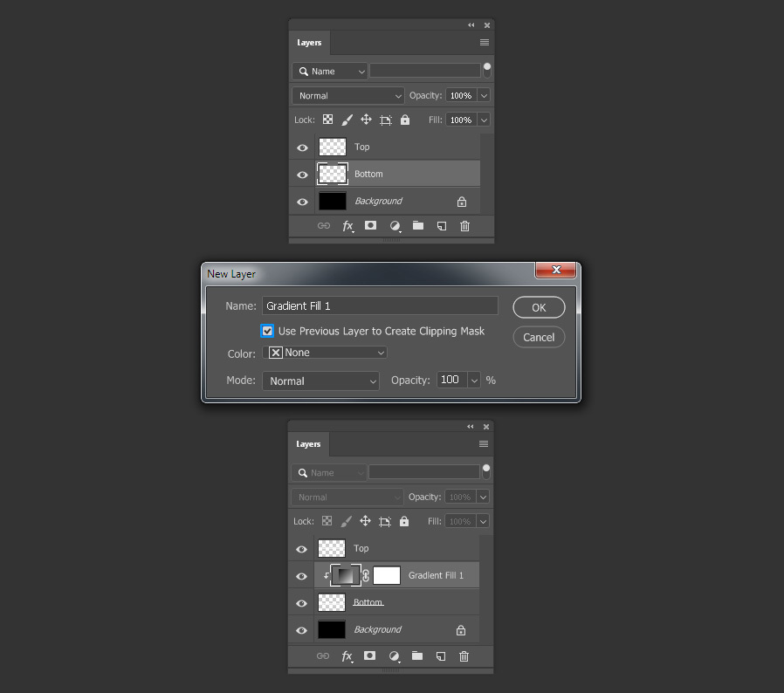Create adjustment layer icon in bottom panel
784x693 pixels.
click(394, 656)
